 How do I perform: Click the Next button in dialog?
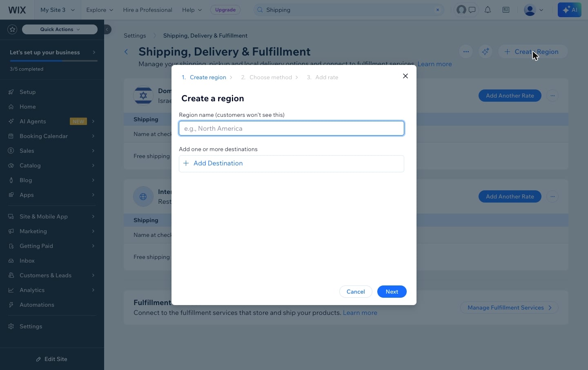click(392, 292)
